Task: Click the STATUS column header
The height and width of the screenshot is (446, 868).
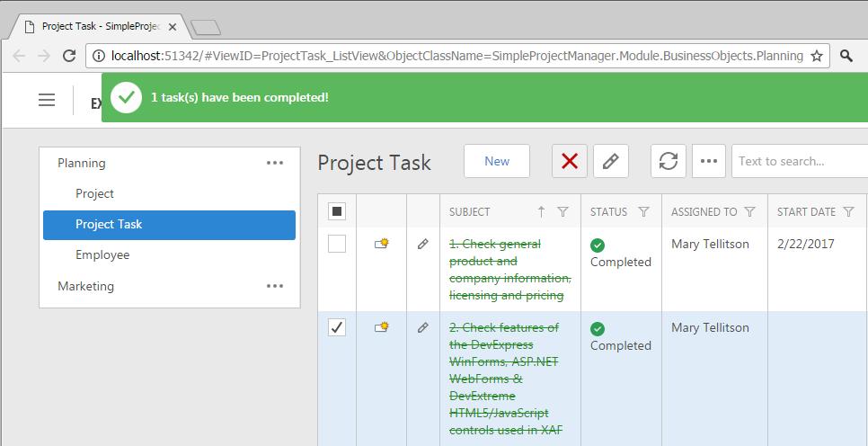Action: click(x=608, y=211)
